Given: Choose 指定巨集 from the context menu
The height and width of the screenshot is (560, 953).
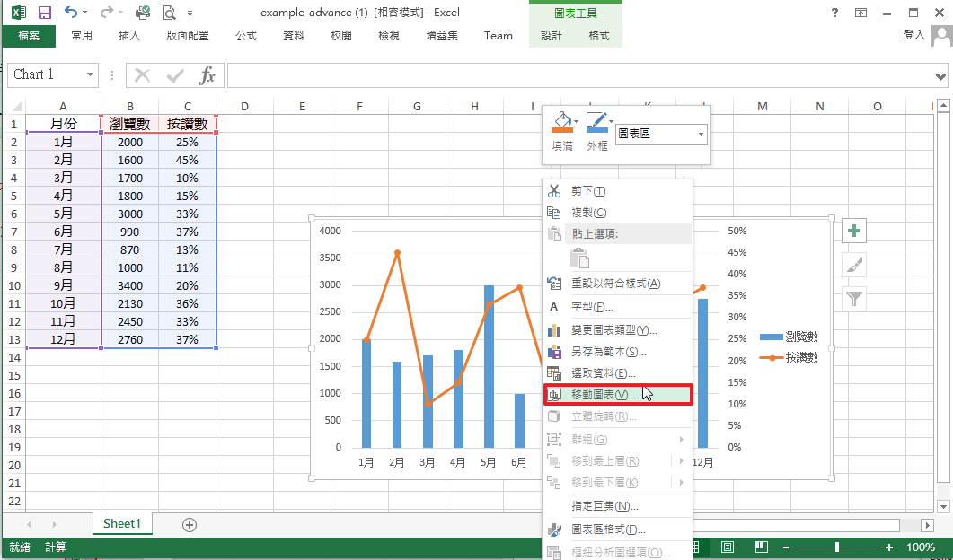Looking at the screenshot, I should click(x=617, y=506).
